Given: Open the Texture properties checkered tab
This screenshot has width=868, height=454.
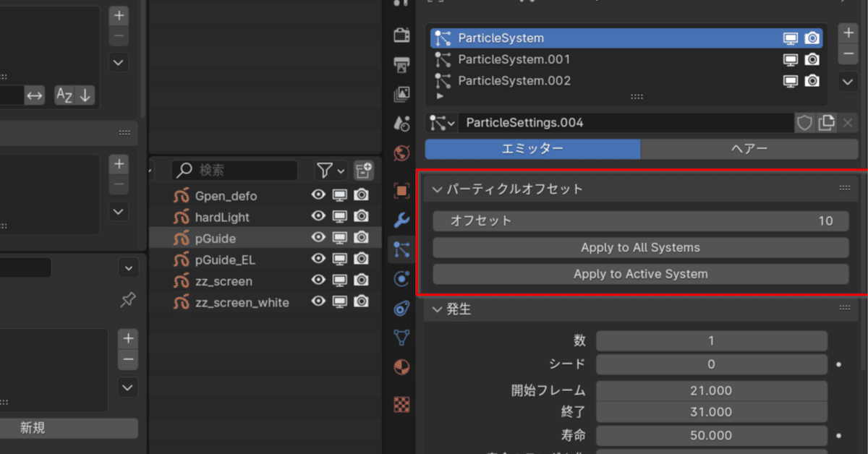Looking at the screenshot, I should pos(401,404).
